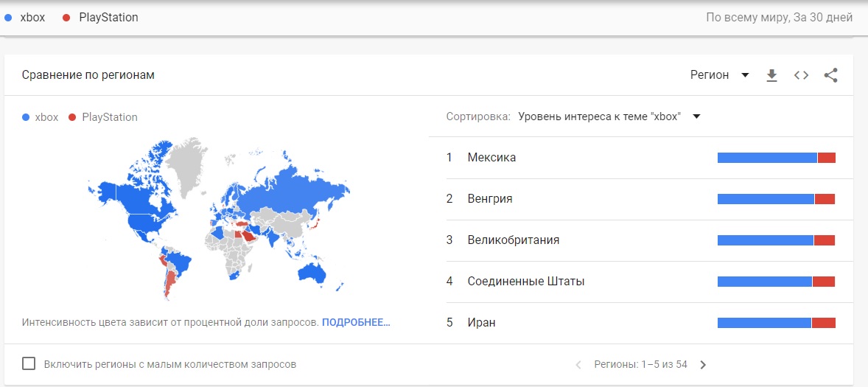
Task: Select Венгрия in the region list
Action: 489,199
